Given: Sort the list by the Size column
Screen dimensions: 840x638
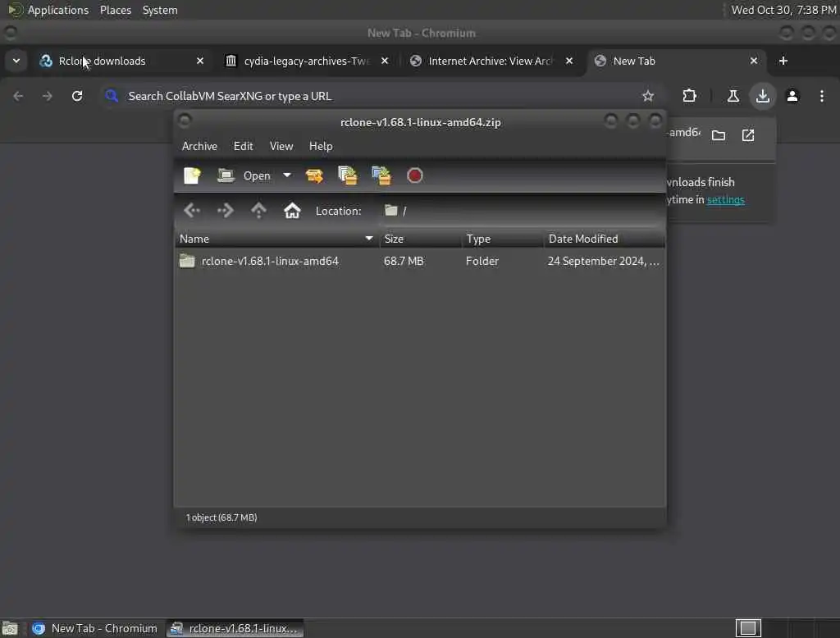Looking at the screenshot, I should [421, 239].
